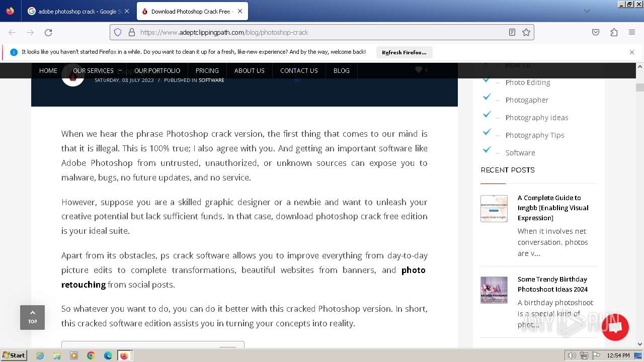Launch Microsoft Edge from taskbar
The height and width of the screenshot is (362, 644).
(x=108, y=355)
